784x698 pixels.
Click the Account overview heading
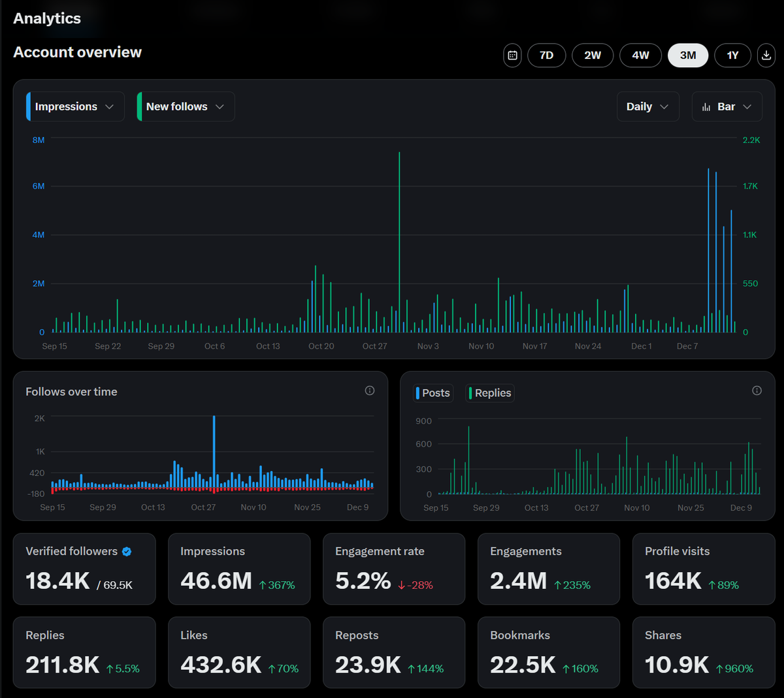78,52
